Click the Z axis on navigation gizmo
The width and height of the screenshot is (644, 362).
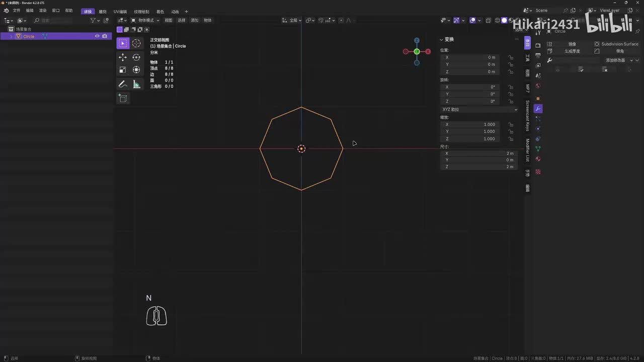pyautogui.click(x=417, y=40)
